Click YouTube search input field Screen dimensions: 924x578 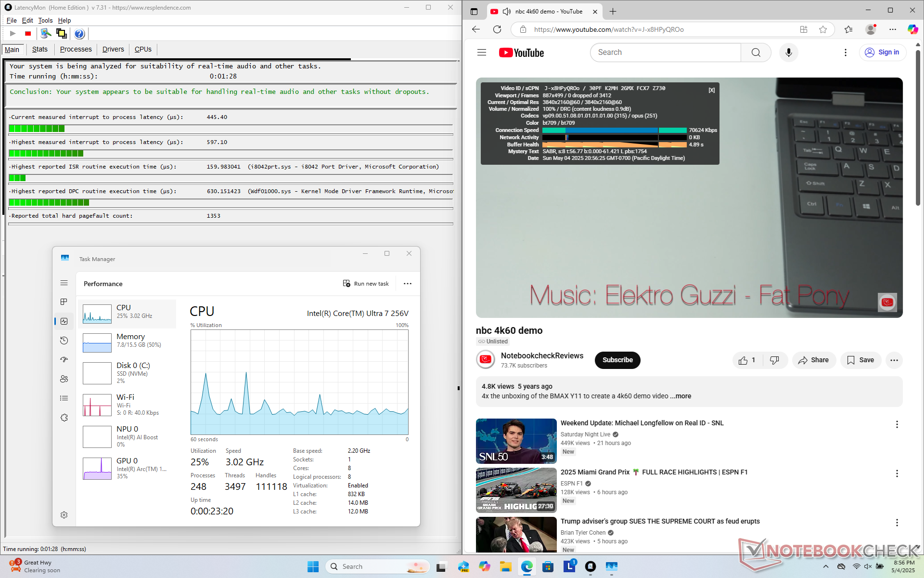(x=666, y=53)
